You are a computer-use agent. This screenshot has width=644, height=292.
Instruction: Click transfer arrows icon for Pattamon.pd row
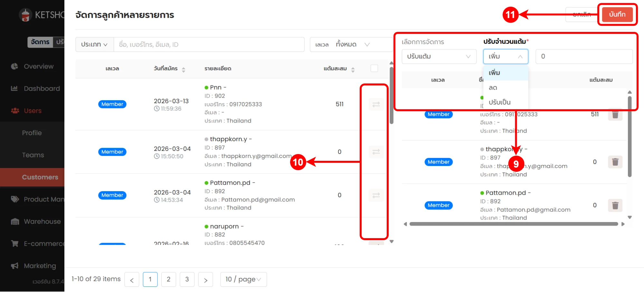coord(376,195)
